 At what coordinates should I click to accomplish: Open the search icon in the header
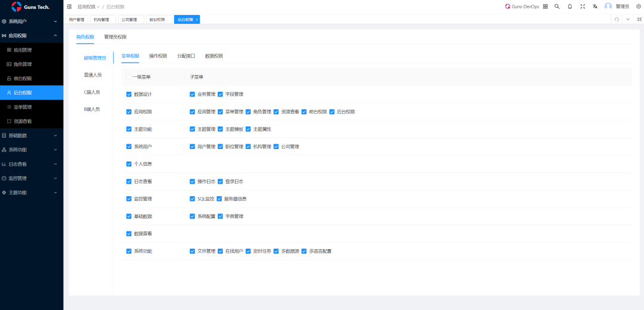click(x=557, y=7)
